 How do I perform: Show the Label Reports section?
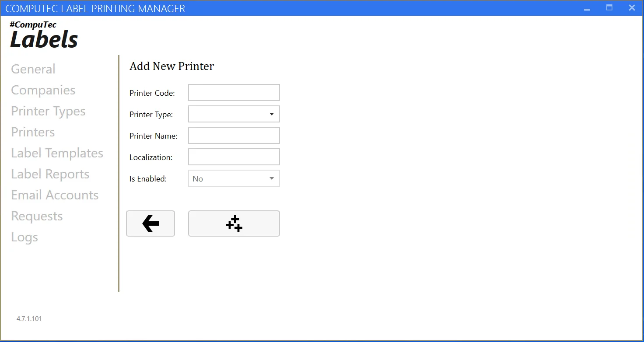[50, 174]
